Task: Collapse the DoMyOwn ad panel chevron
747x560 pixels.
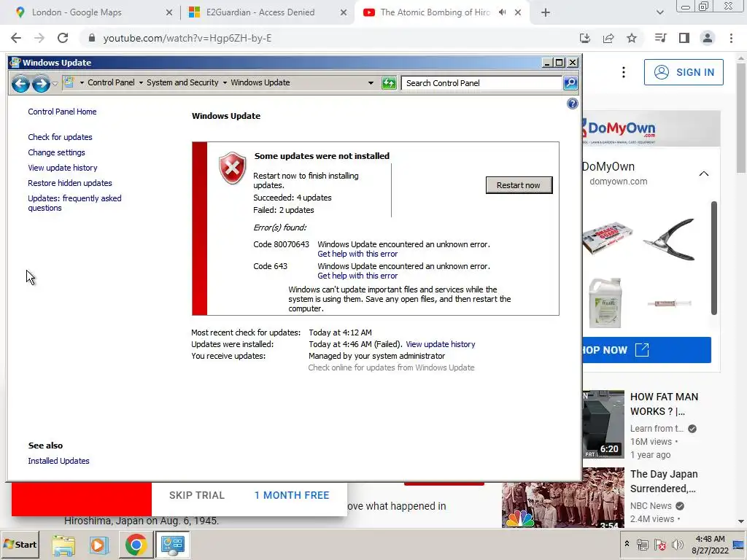Action: coord(704,174)
